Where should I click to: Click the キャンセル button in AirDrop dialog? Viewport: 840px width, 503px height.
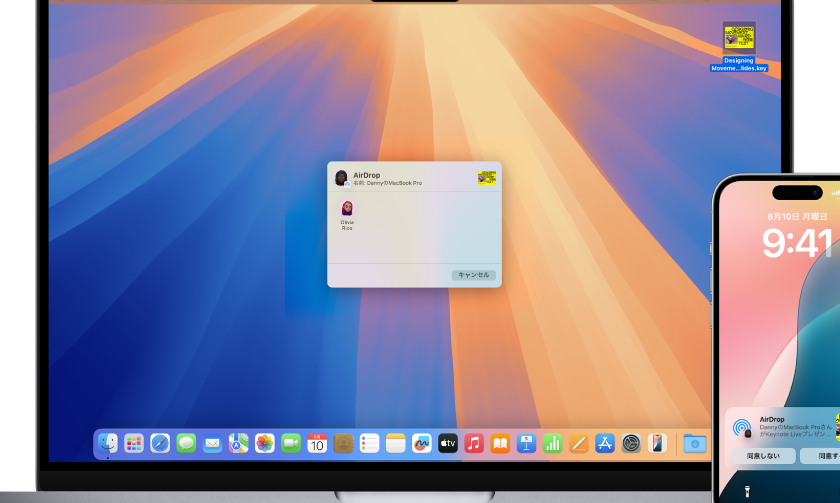473,275
